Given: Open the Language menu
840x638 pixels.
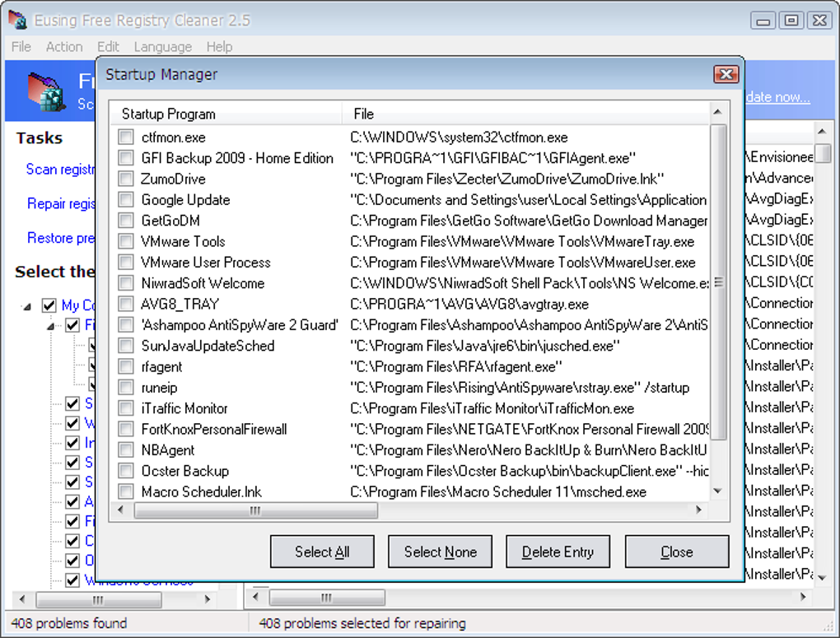Looking at the screenshot, I should [x=163, y=47].
